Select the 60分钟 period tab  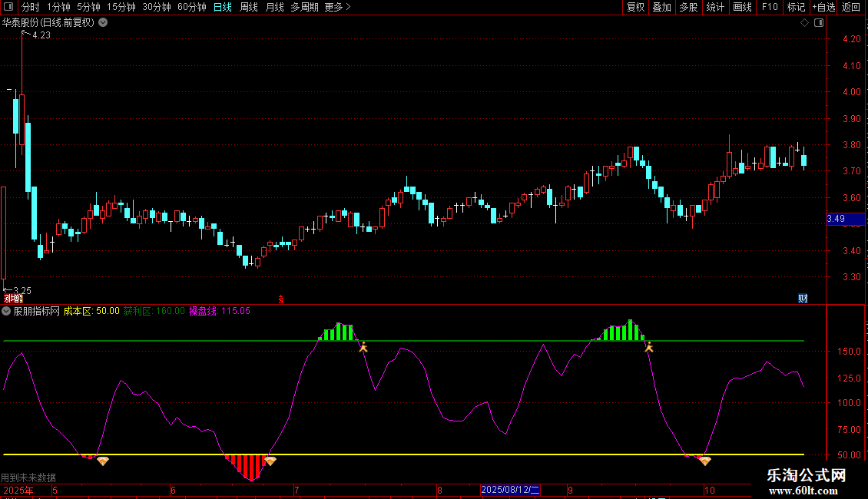(191, 7)
